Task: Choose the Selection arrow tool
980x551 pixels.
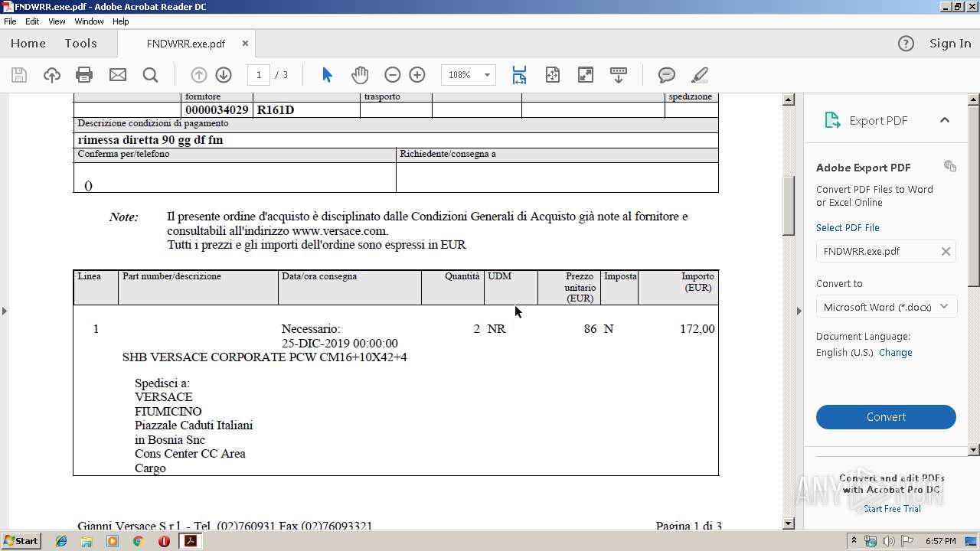Action: [328, 74]
